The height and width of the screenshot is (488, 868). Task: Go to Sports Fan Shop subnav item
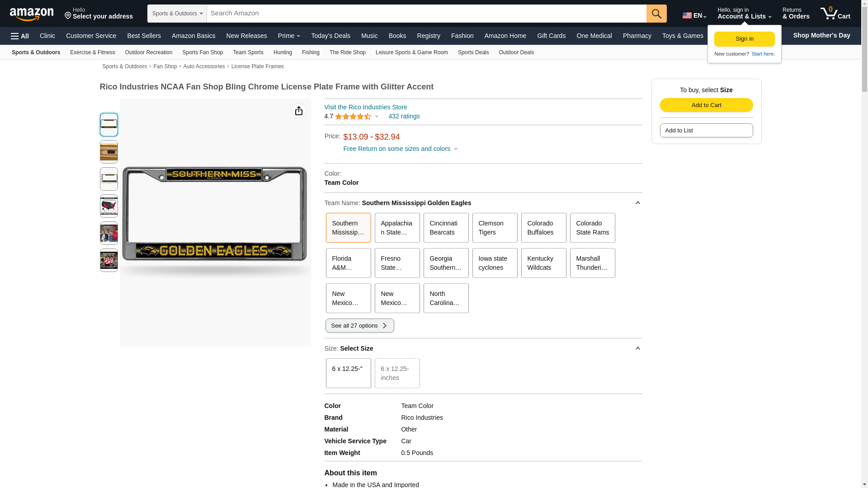pyautogui.click(x=202, y=52)
